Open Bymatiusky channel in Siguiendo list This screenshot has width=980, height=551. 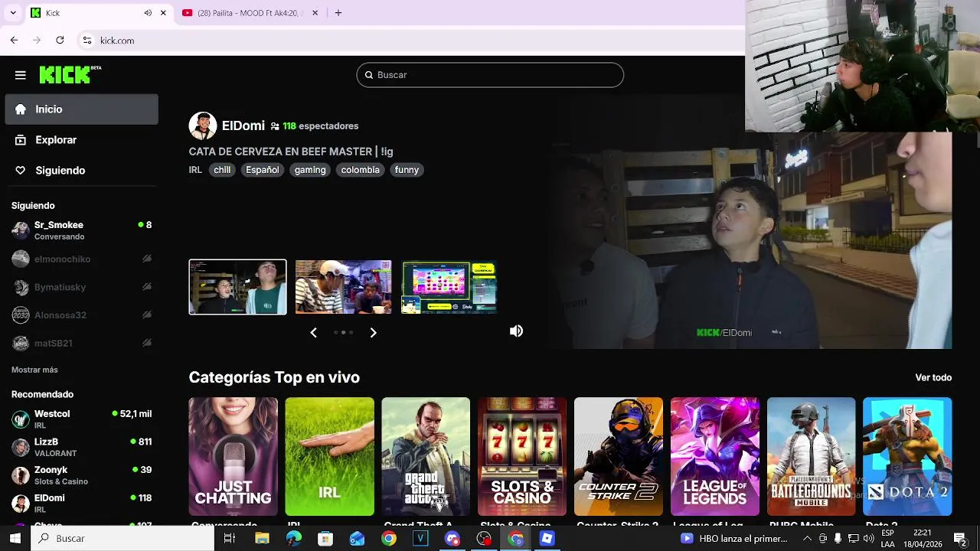[x=82, y=287]
